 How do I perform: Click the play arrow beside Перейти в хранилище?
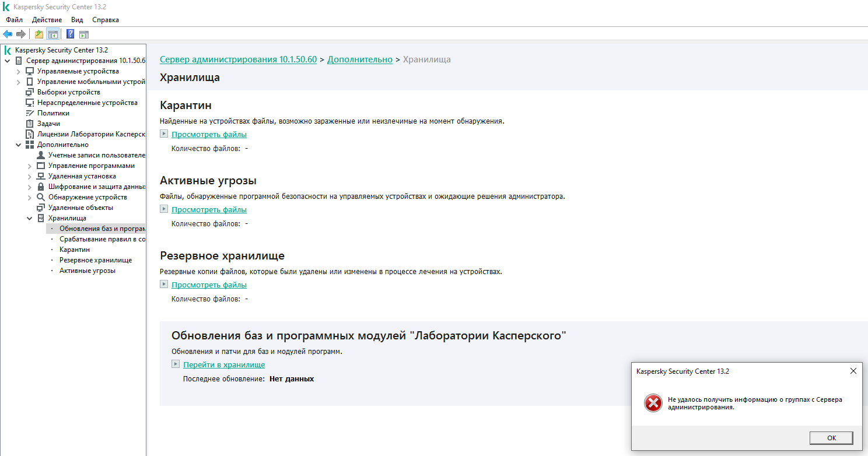click(176, 364)
